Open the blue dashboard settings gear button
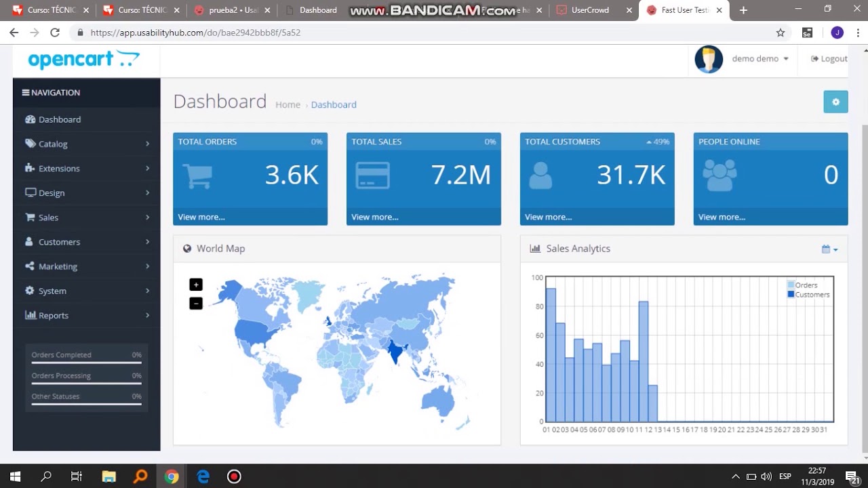Viewport: 868px width, 488px height. tap(835, 102)
